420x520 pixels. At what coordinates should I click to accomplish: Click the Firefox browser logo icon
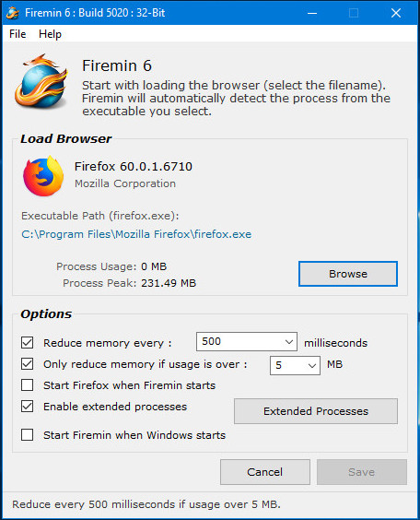coord(43,176)
